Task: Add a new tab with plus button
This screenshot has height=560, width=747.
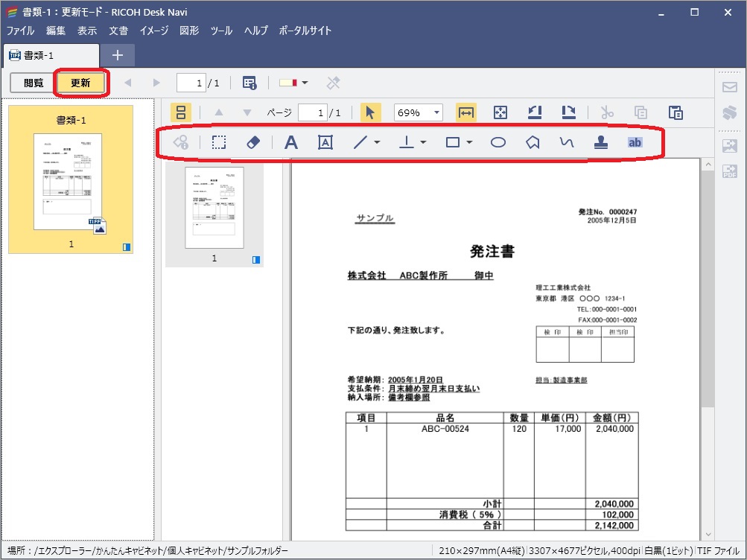Action: click(x=118, y=55)
